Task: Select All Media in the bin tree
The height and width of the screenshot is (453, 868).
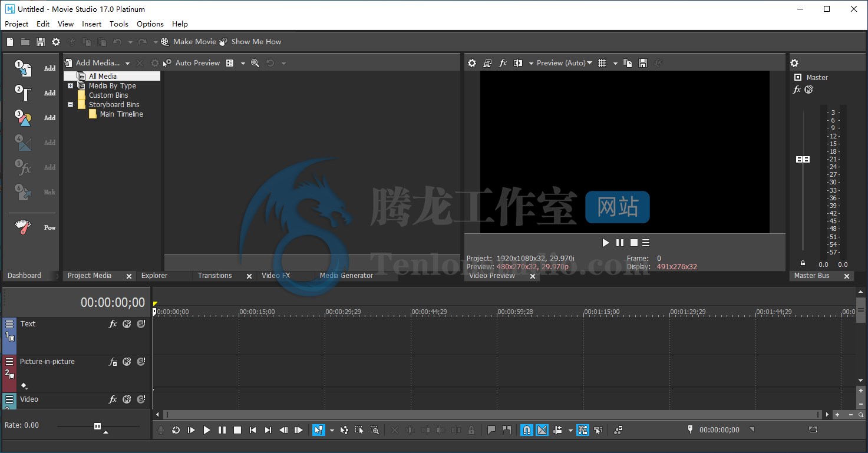Action: click(x=112, y=76)
